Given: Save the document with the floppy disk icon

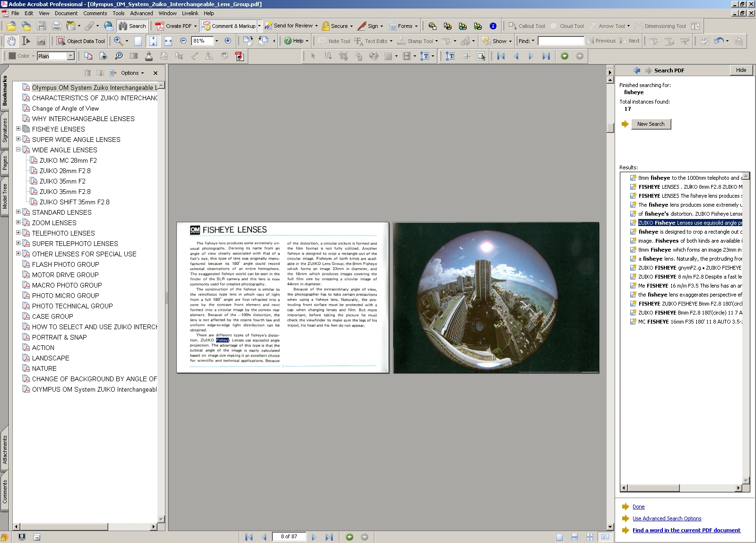Looking at the screenshot, I should tap(42, 26).
